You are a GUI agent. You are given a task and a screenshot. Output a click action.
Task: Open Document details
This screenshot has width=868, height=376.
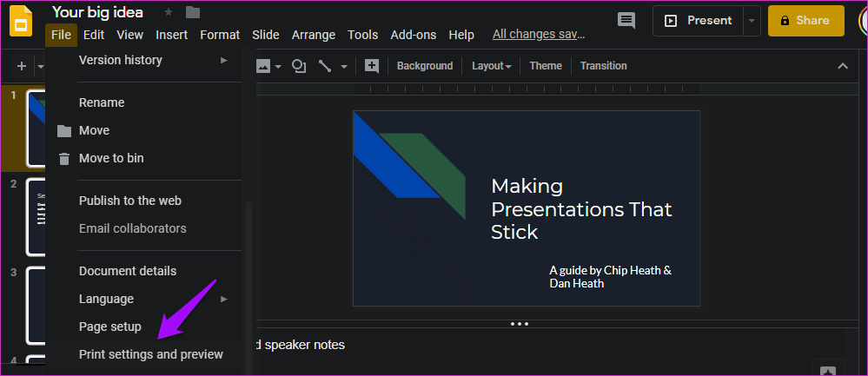(144, 271)
